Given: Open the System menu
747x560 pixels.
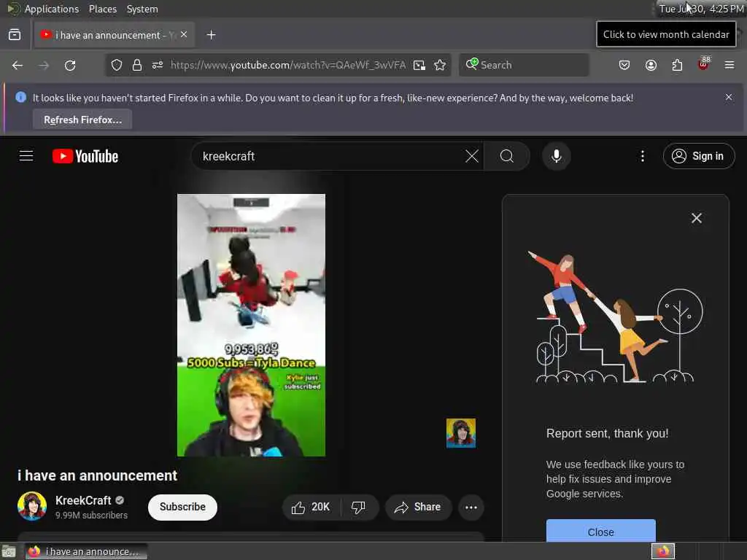Looking at the screenshot, I should point(142,9).
